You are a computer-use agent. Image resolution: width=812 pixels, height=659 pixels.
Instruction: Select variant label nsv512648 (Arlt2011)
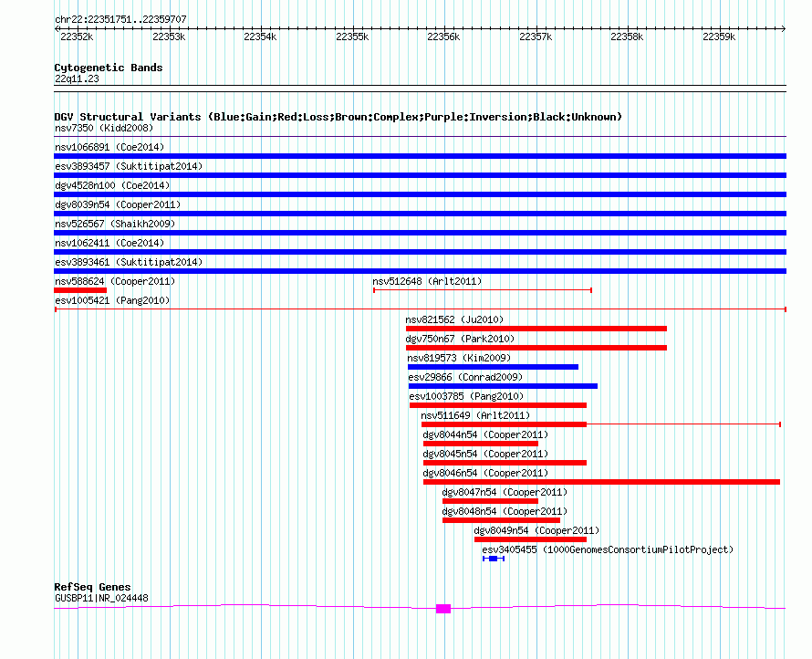(x=427, y=281)
